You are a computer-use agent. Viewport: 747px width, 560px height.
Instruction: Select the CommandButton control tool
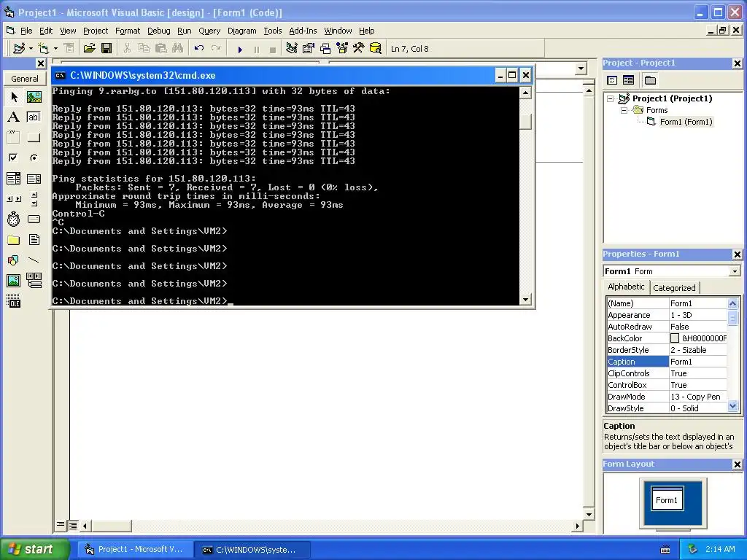pyautogui.click(x=34, y=138)
